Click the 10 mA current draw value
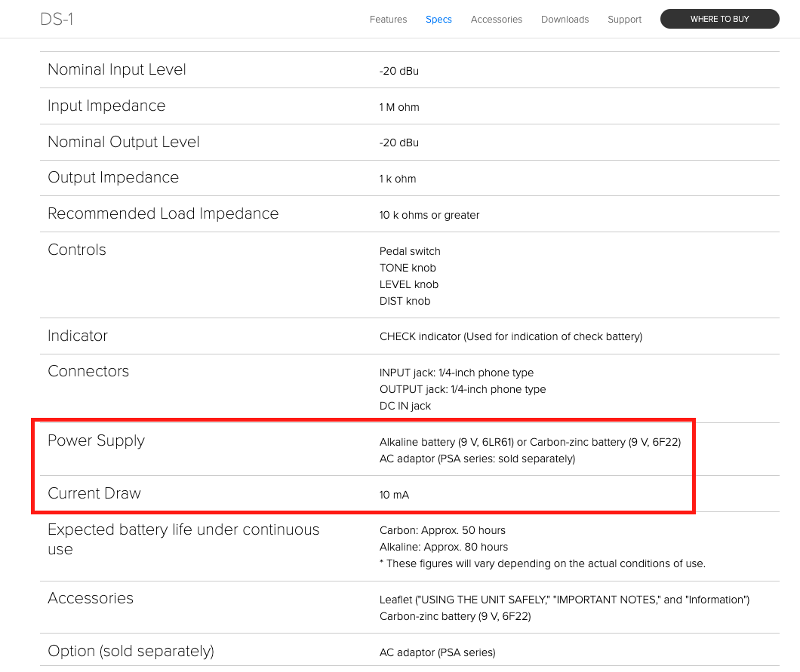Image resolution: width=800 pixels, height=672 pixels. (394, 495)
